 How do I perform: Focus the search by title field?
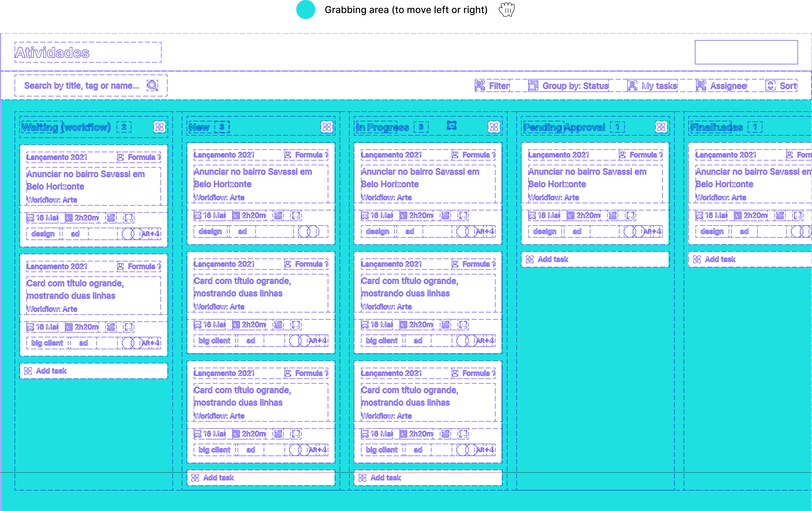coord(82,86)
